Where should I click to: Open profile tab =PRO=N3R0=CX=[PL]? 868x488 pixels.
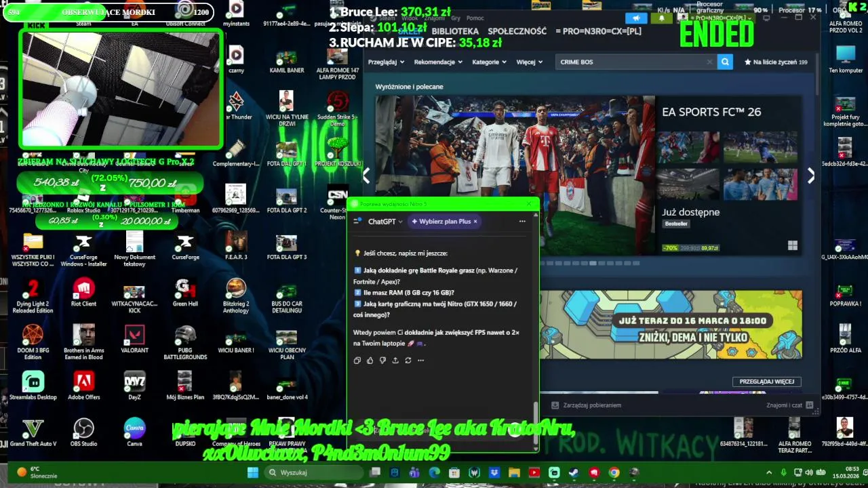[x=597, y=31]
